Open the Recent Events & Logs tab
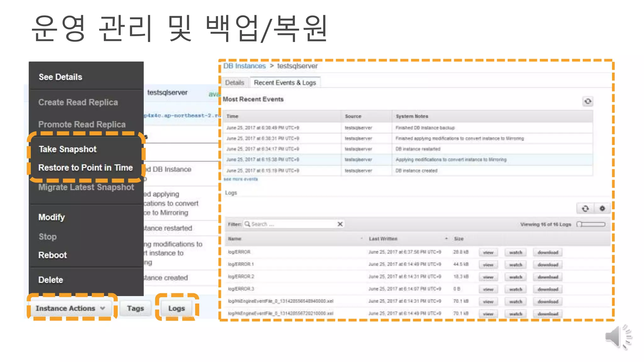The width and height of the screenshot is (644, 362). click(x=285, y=83)
